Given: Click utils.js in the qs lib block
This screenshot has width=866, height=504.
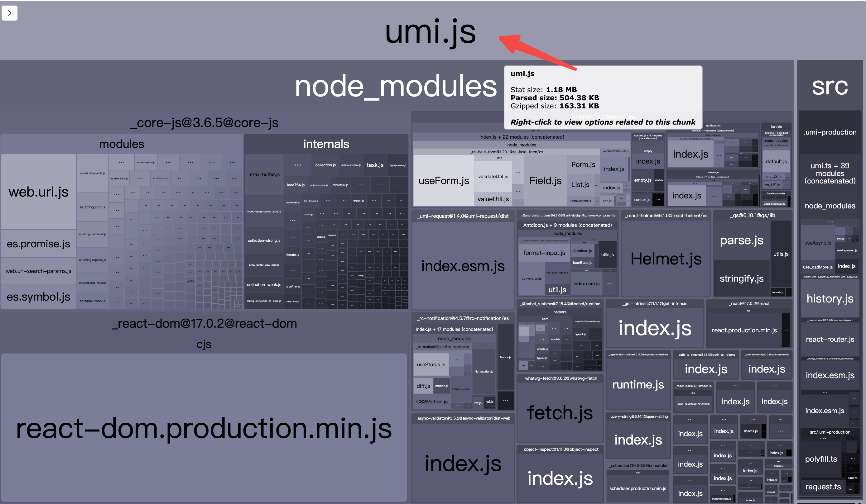Looking at the screenshot, I should click(781, 254).
